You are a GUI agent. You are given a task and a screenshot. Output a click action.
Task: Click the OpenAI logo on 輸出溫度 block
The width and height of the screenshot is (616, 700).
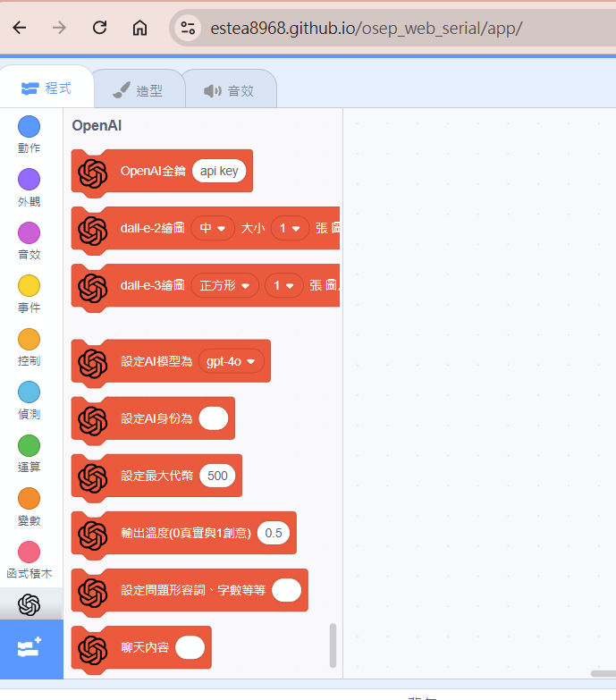point(93,536)
